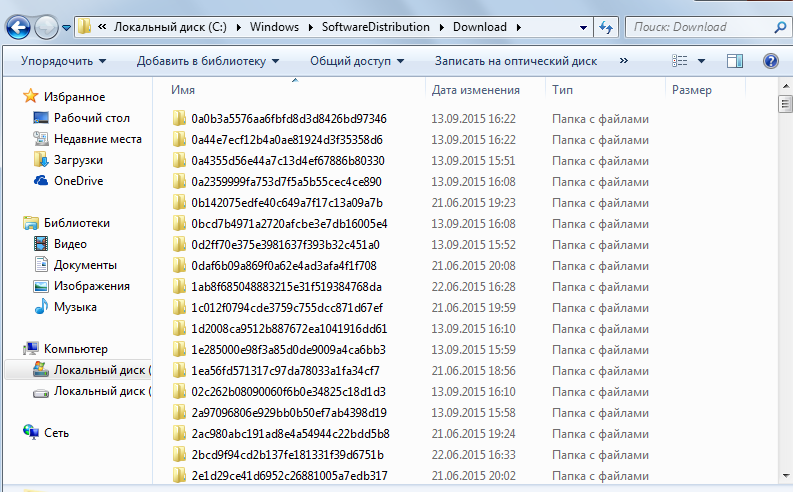The height and width of the screenshot is (492, 793).
Task: Sort by the Размер column header
Action: (691, 90)
